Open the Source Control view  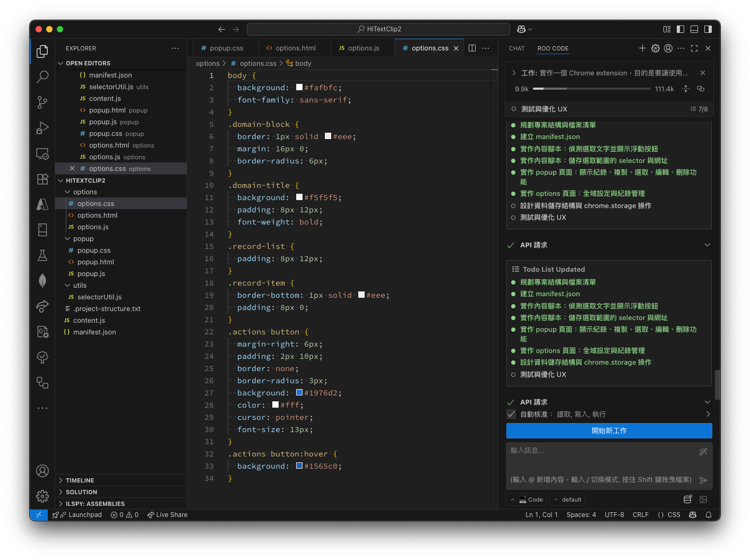tap(42, 102)
